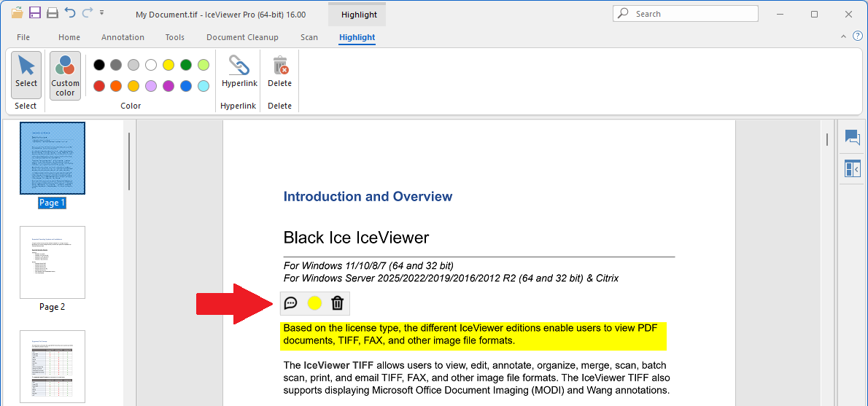Click the Highlight contextual title tab
This screenshot has width=868, height=406.
[x=359, y=15]
